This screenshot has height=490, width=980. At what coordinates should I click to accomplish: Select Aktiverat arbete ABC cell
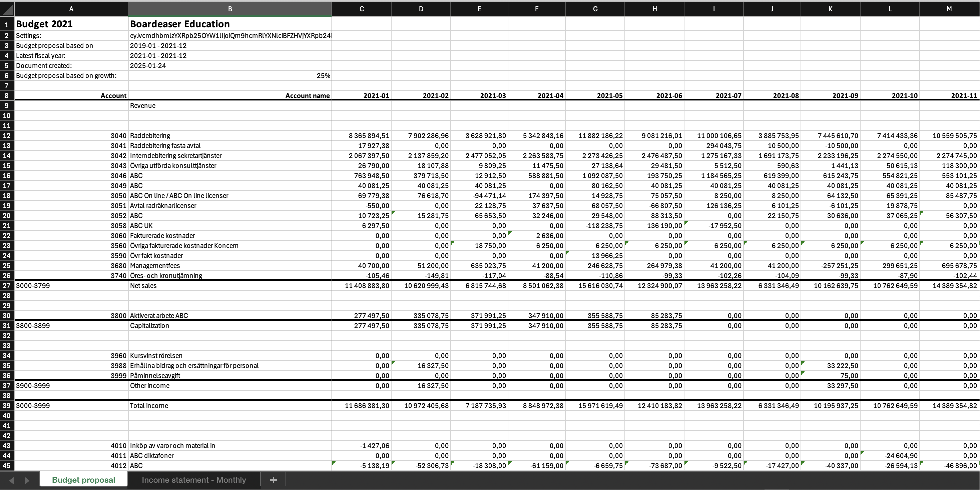pos(230,316)
